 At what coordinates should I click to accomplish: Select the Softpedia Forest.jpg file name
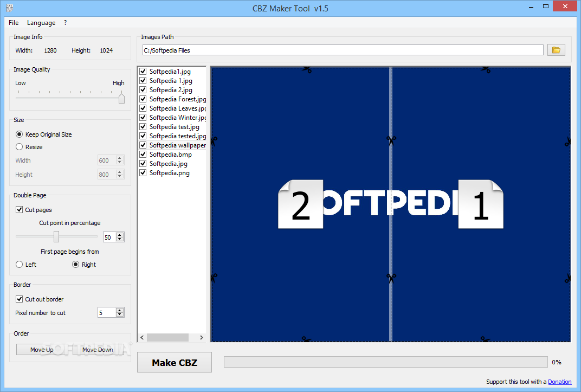[x=178, y=99]
